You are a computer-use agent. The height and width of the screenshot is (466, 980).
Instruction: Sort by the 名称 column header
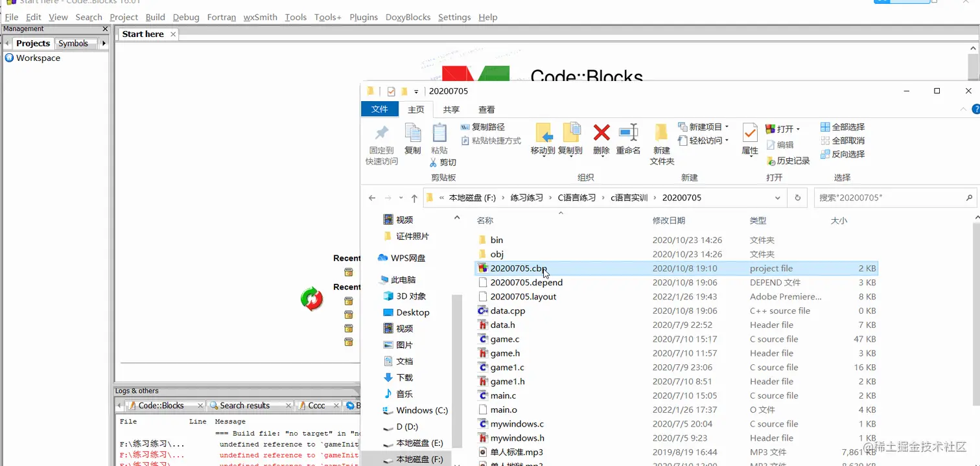485,221
